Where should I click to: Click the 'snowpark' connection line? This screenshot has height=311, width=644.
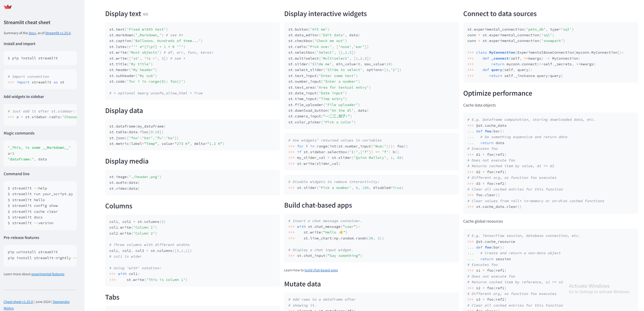(x=516, y=41)
